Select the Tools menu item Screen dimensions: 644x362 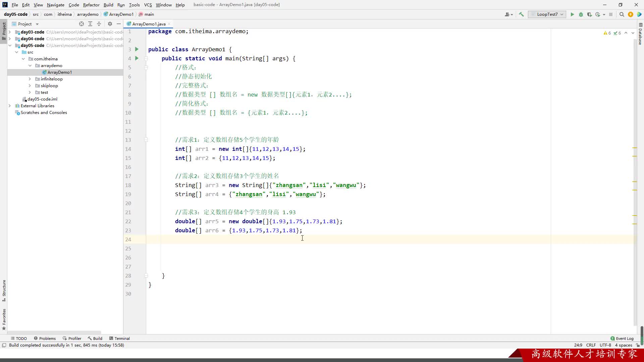(134, 4)
